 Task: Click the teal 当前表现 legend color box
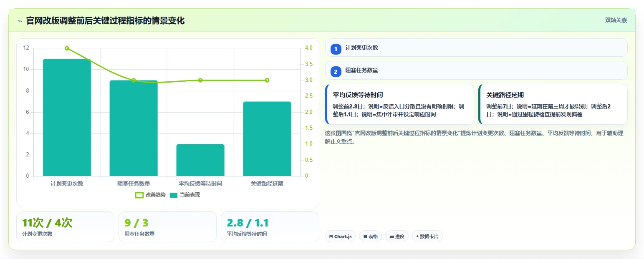(174, 195)
